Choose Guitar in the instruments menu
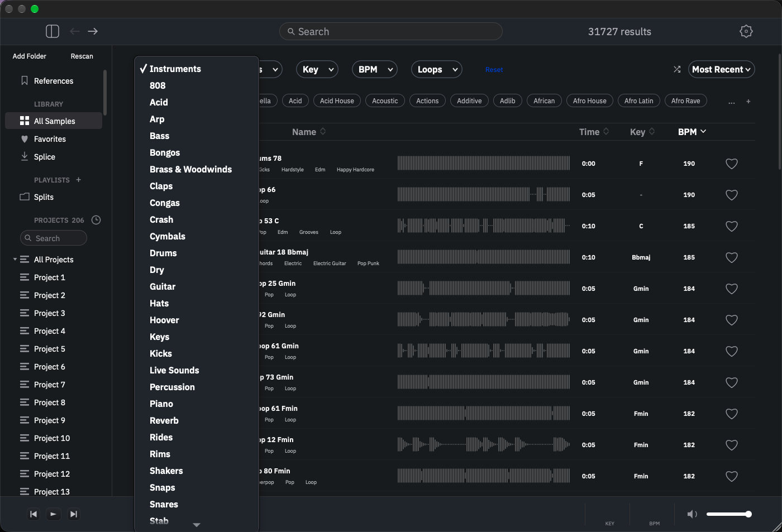This screenshot has width=782, height=532. coord(197,286)
